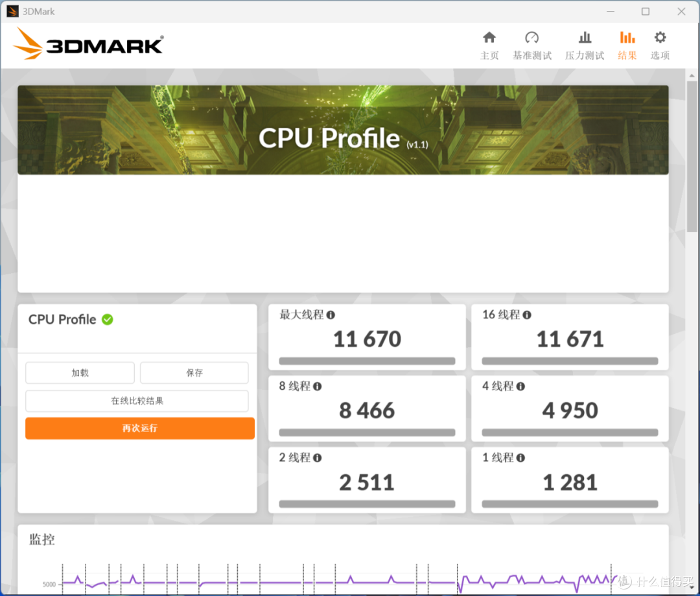Switch to the 基准测试 tab label

click(x=532, y=55)
